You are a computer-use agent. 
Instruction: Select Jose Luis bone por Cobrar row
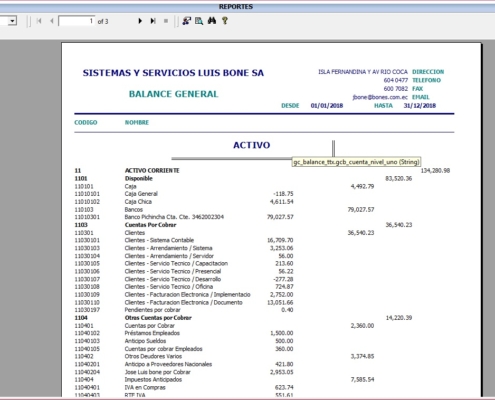pyautogui.click(x=184, y=372)
